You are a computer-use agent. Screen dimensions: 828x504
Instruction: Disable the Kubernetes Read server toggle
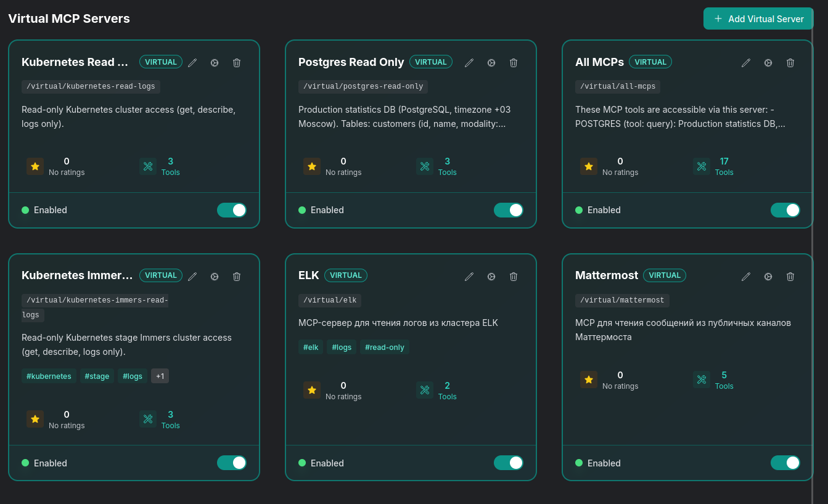click(232, 210)
